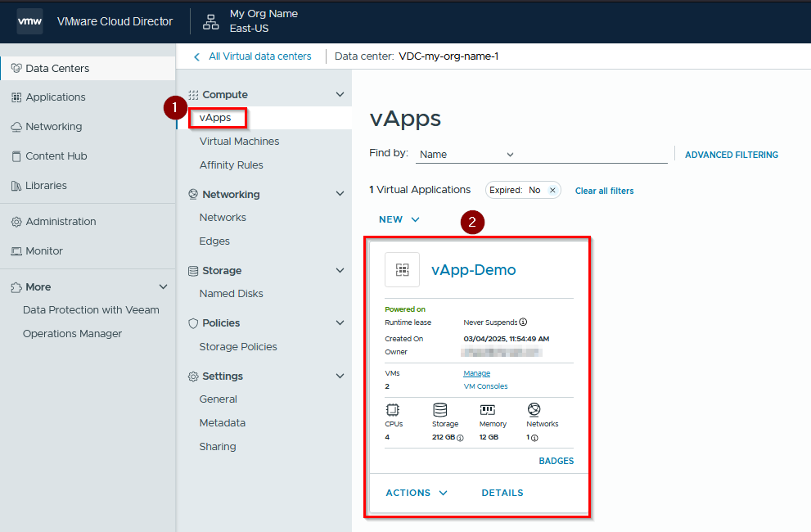The width and height of the screenshot is (811, 532).
Task: Open Data Centers in main menu
Action: (88, 68)
